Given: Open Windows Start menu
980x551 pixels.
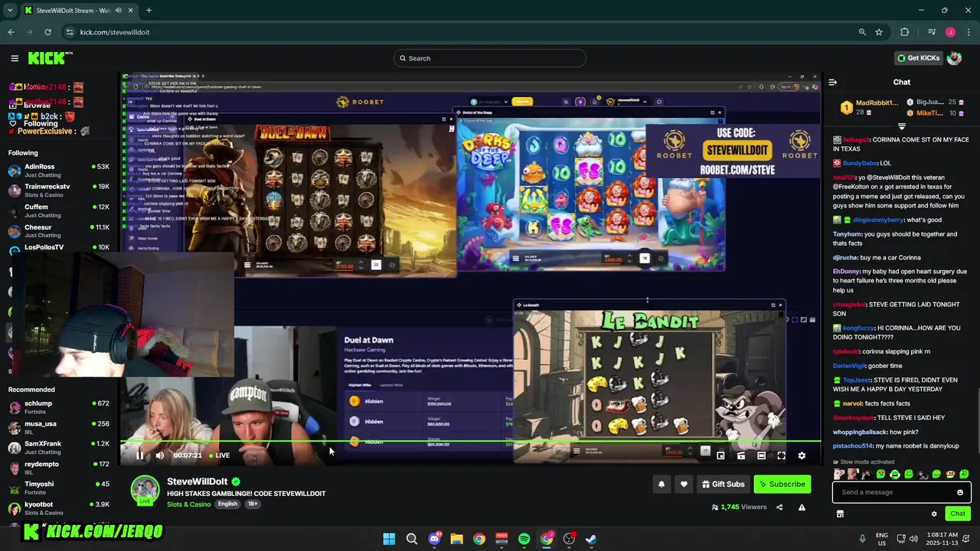Looking at the screenshot, I should click(x=389, y=539).
